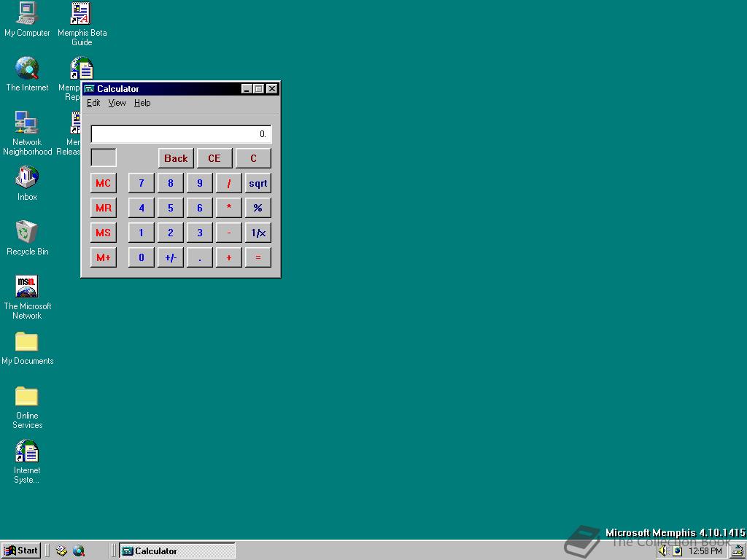Click the memory indicator box in Calculator
Image resolution: width=747 pixels, height=560 pixels.
point(104,157)
